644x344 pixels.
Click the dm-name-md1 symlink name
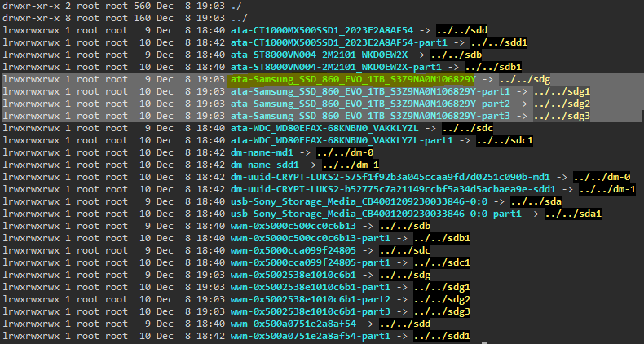click(x=262, y=152)
